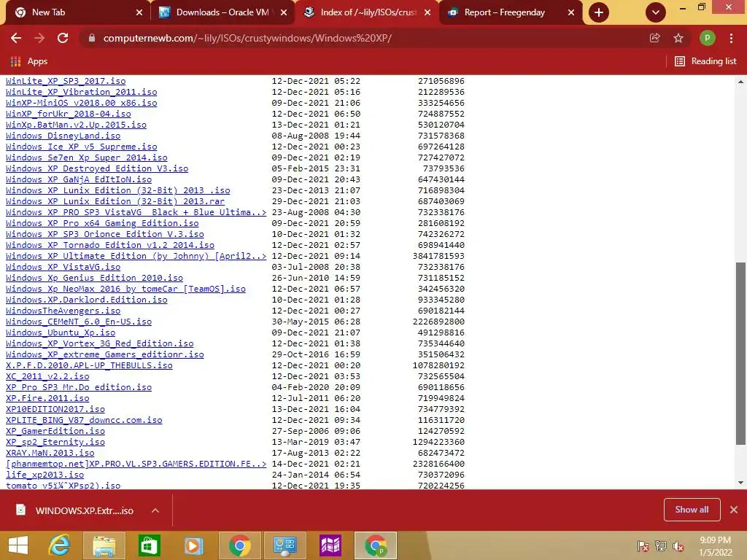Download Windows_XP_Destroyed_Edition_V3.iso
Screen dimensions: 747x560
[x=97, y=168]
